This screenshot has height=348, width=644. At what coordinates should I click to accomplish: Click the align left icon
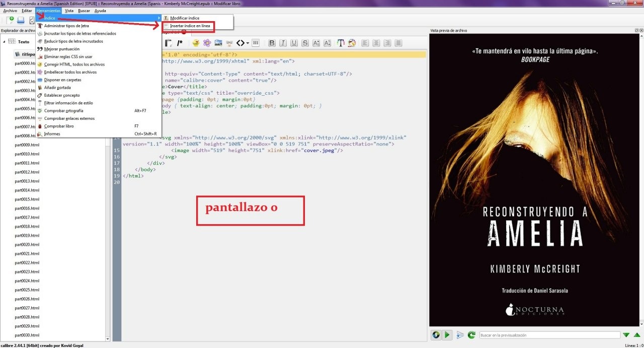click(x=365, y=43)
